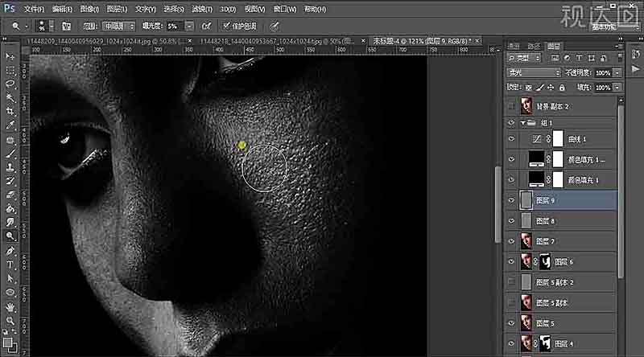The image size is (644, 357).
Task: Open the 编辑(E) menu
Action: coord(62,9)
